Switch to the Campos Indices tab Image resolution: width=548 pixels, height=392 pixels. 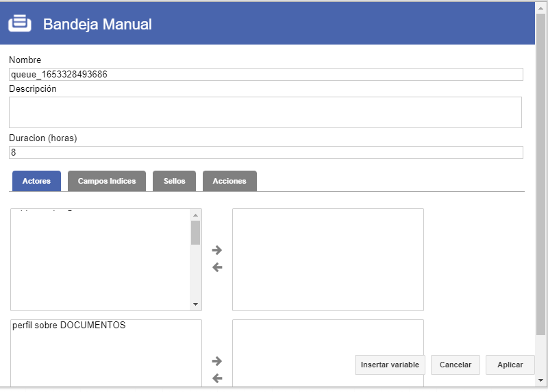(107, 181)
